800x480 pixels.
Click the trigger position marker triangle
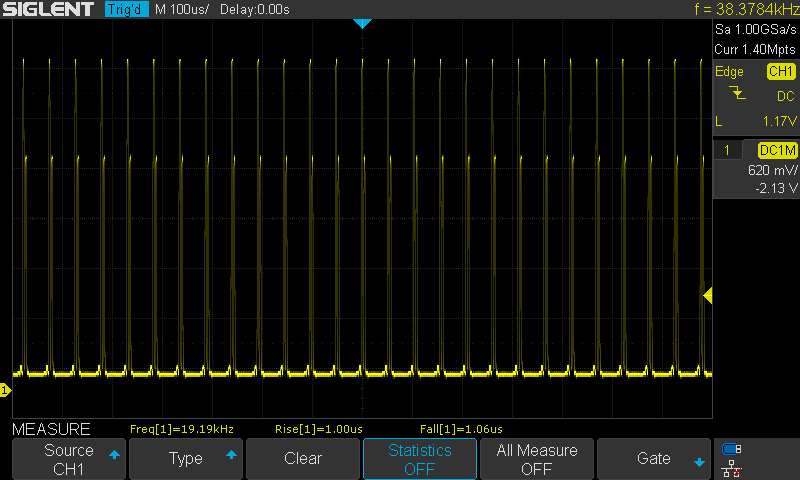tap(362, 23)
